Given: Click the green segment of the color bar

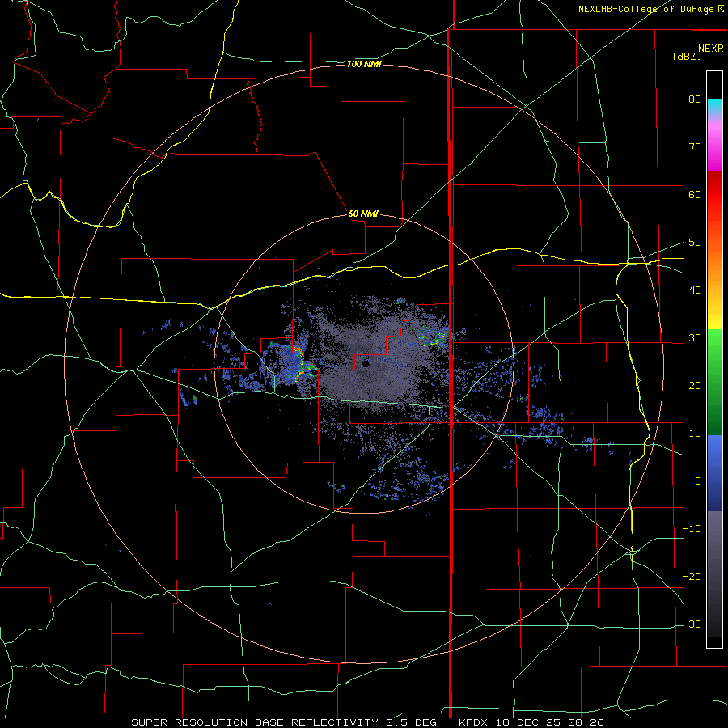Looking at the screenshot, I should point(714,382).
